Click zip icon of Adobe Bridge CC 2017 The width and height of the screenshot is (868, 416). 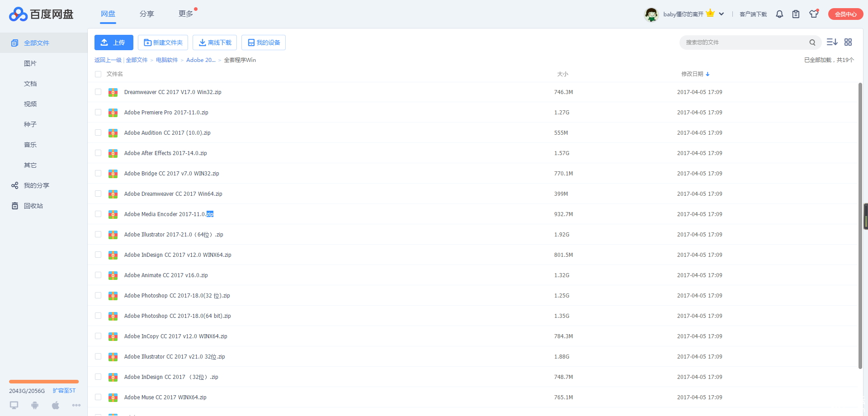click(113, 174)
